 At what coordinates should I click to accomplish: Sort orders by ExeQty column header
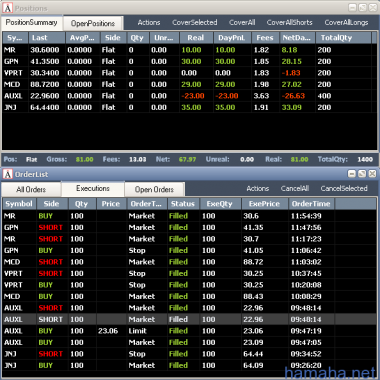coord(220,204)
